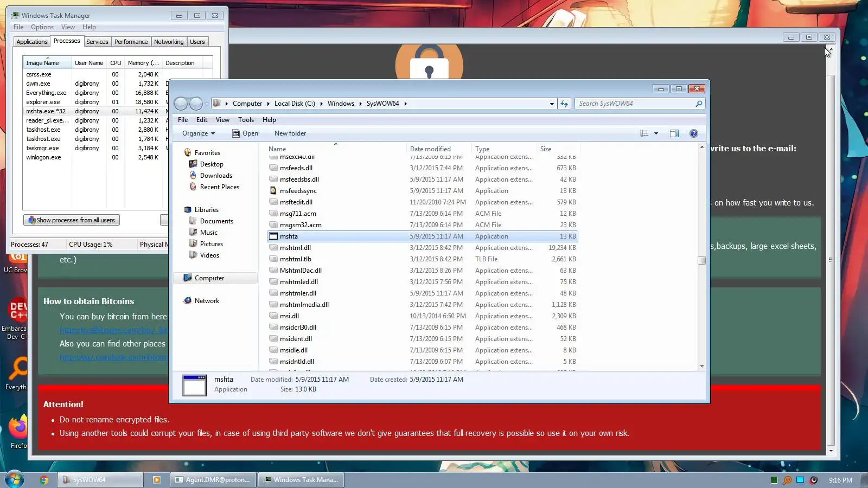Open the Pictures library
Image resolution: width=868 pixels, height=488 pixels.
click(211, 244)
